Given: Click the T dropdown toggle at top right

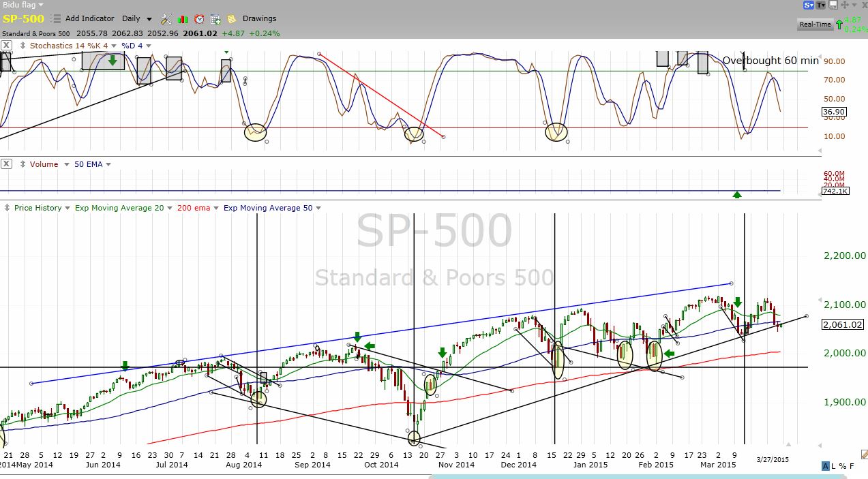Looking at the screenshot, I should pos(821,5).
